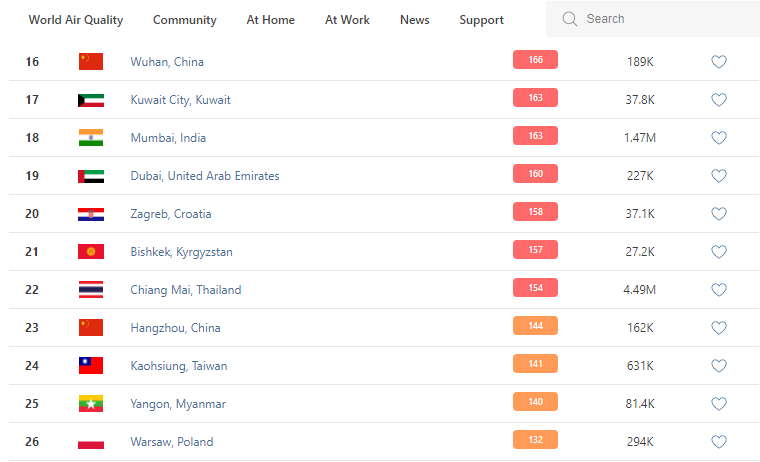
Task: Click the Taiwan flag icon
Action: click(x=91, y=366)
